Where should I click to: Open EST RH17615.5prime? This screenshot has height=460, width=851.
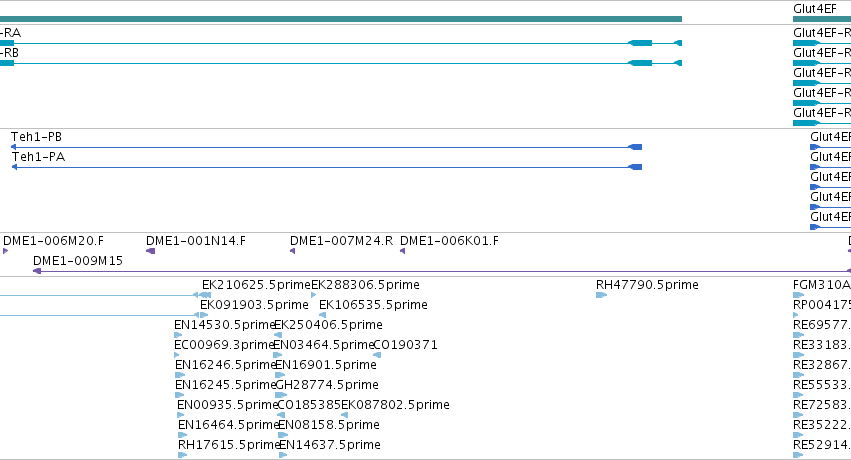tap(229, 445)
